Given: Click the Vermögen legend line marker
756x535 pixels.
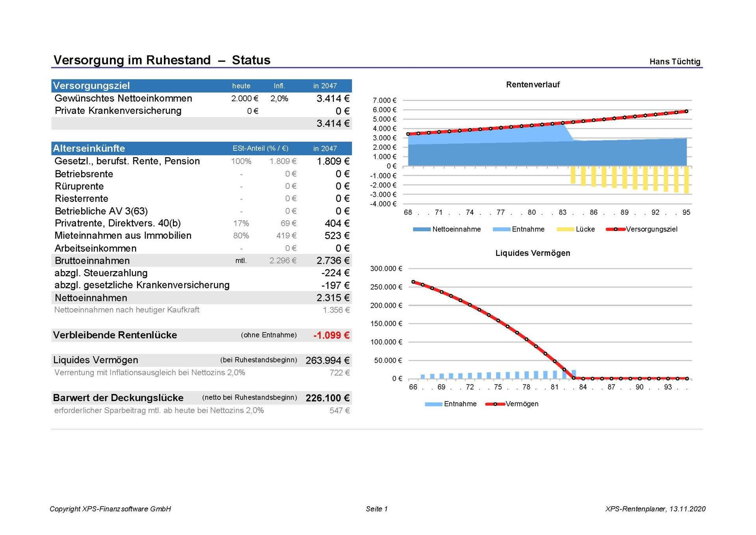Looking at the screenshot, I should [495, 404].
